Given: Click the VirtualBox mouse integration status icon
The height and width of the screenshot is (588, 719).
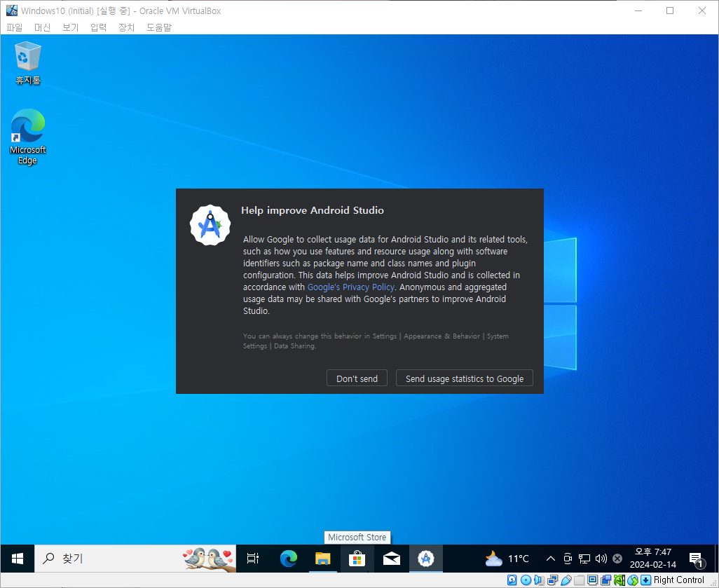Looking at the screenshot, I should [x=633, y=580].
